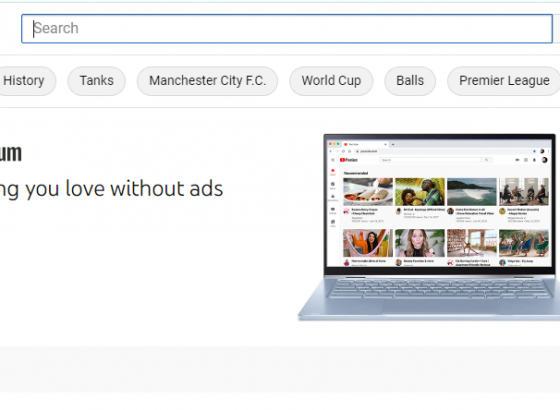Click the food wraps thumbnail on laptop

coord(368,191)
